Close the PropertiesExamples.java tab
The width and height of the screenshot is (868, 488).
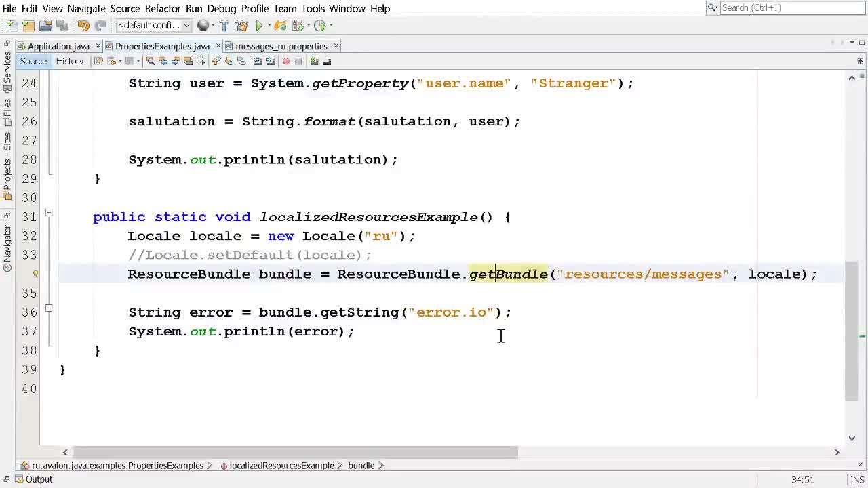[x=218, y=46]
